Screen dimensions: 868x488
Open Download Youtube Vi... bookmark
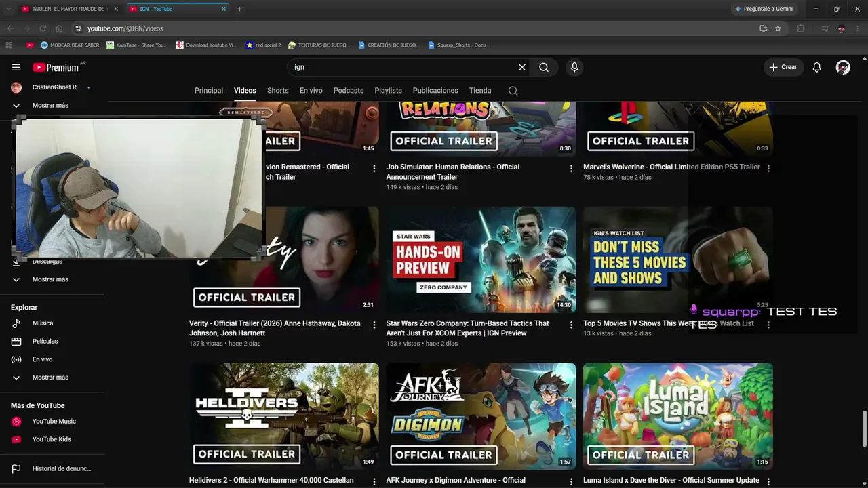point(206,45)
